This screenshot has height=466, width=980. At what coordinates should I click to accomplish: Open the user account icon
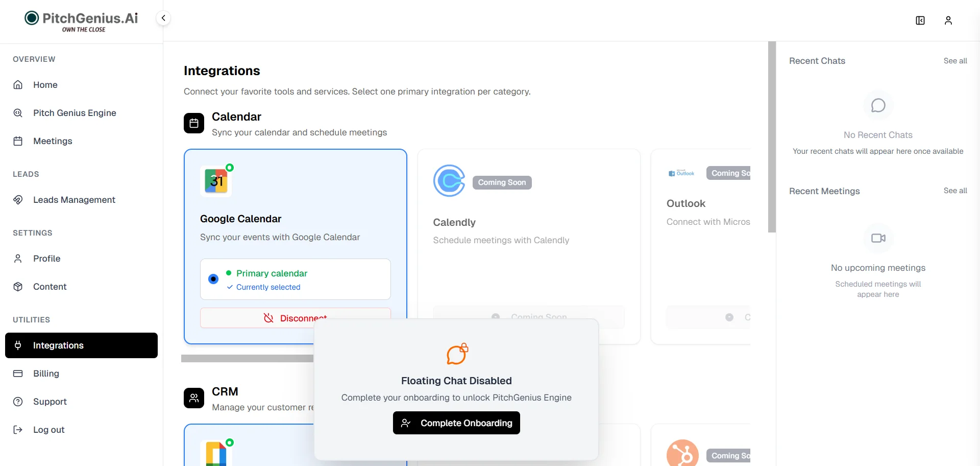click(x=948, y=20)
